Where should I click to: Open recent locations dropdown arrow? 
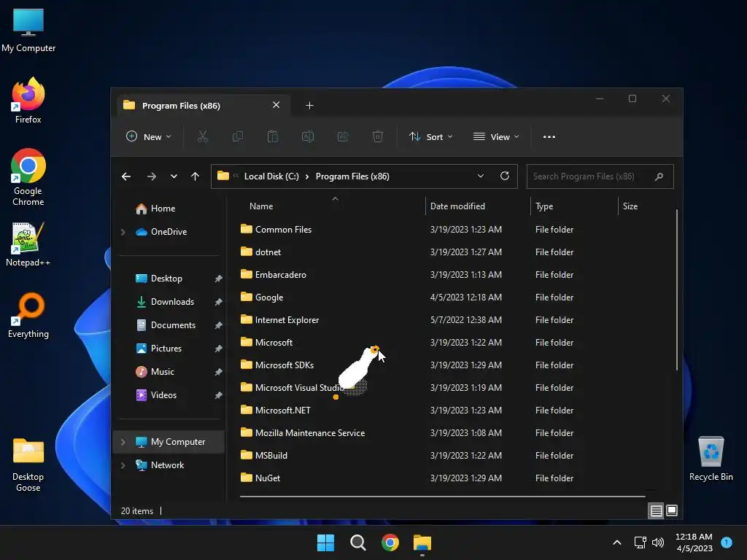174,176
